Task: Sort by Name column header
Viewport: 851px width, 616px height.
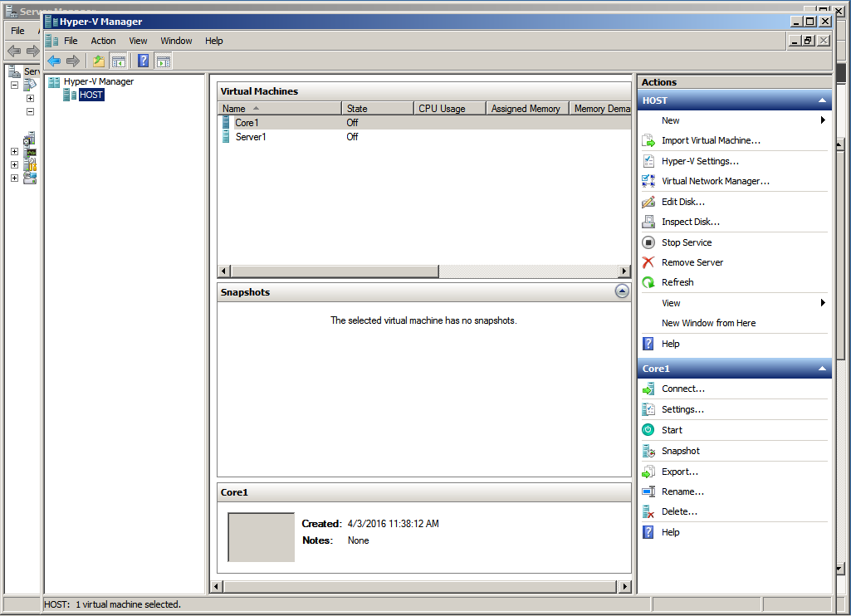Action: [280, 109]
